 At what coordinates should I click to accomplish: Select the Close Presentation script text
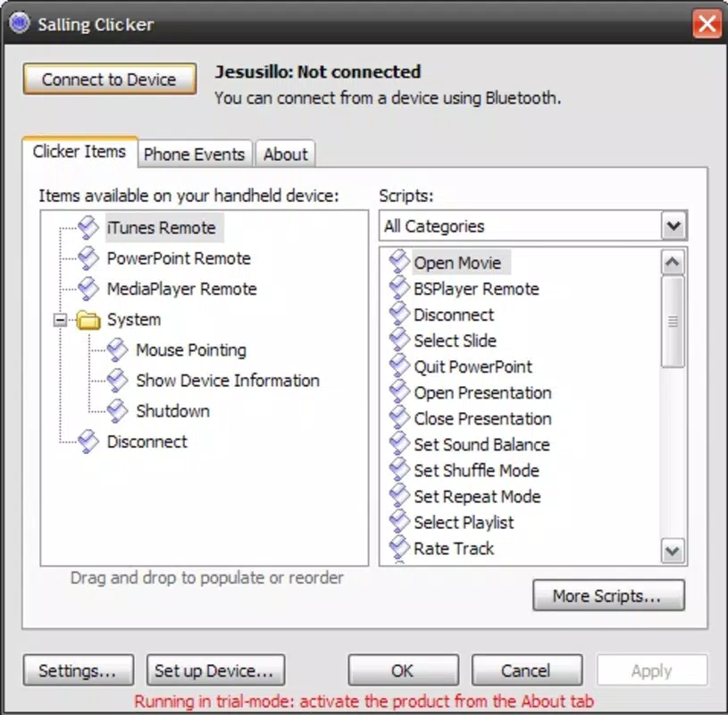pos(483,418)
